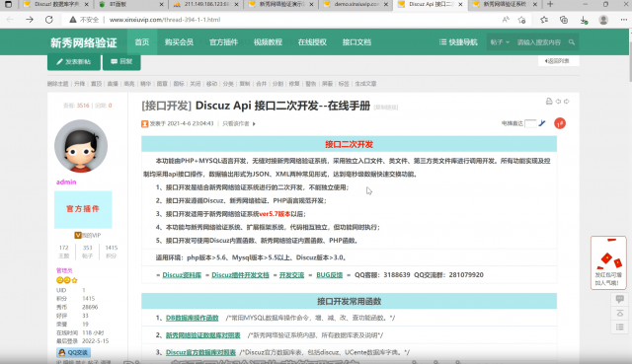Open the read aloud icon in address bar
632x364 pixels.
(506, 20)
